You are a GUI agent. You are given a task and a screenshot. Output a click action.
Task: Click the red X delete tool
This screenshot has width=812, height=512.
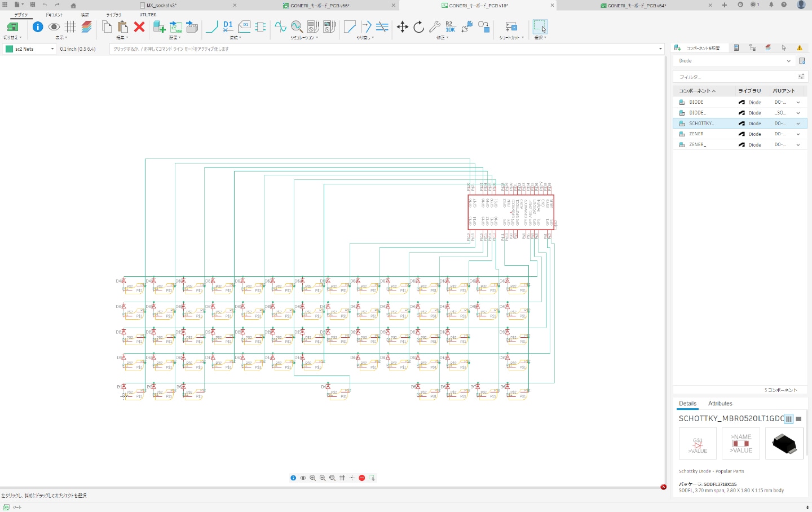pos(139,27)
